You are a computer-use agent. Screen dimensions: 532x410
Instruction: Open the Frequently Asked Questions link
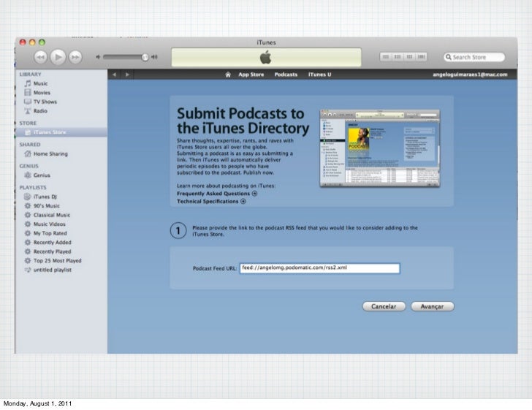coord(217,194)
